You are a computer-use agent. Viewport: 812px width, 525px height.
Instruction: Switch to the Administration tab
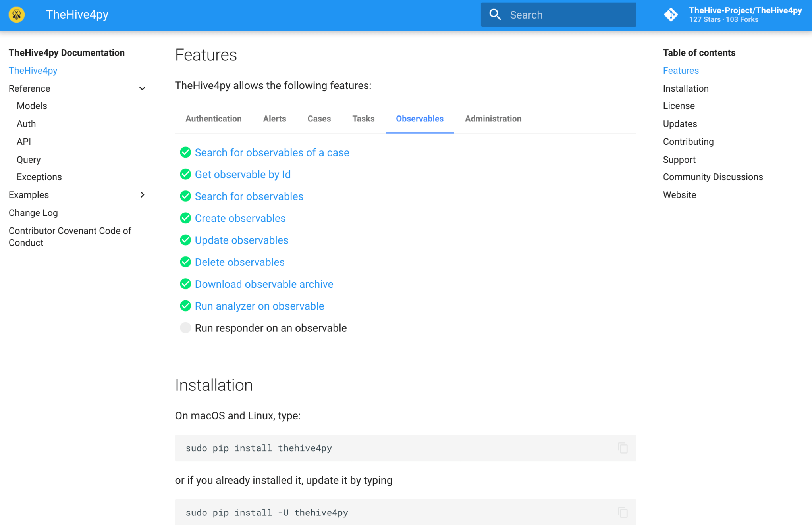click(x=493, y=119)
